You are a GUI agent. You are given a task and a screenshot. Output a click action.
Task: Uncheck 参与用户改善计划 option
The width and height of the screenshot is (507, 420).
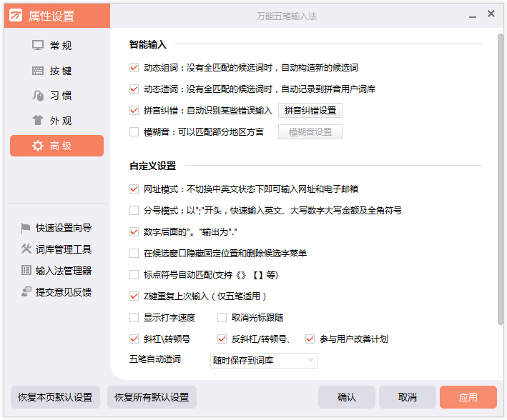coord(310,339)
